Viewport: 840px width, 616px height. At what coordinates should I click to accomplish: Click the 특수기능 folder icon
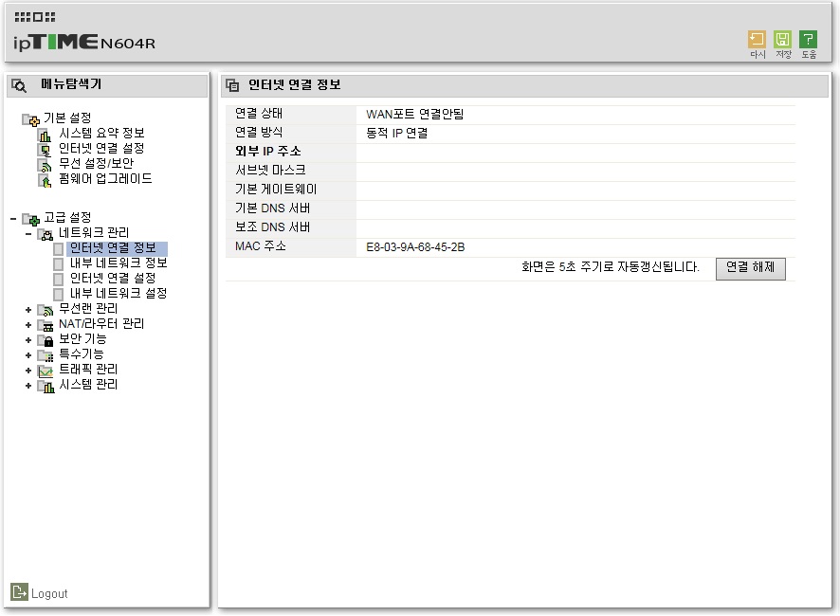pyautogui.click(x=45, y=355)
